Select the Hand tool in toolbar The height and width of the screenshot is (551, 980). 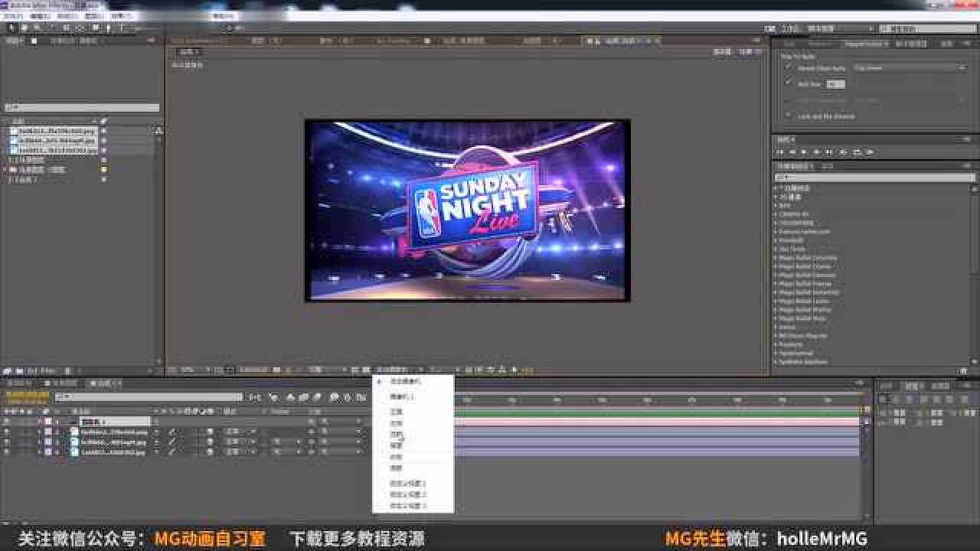pyautogui.click(x=24, y=28)
